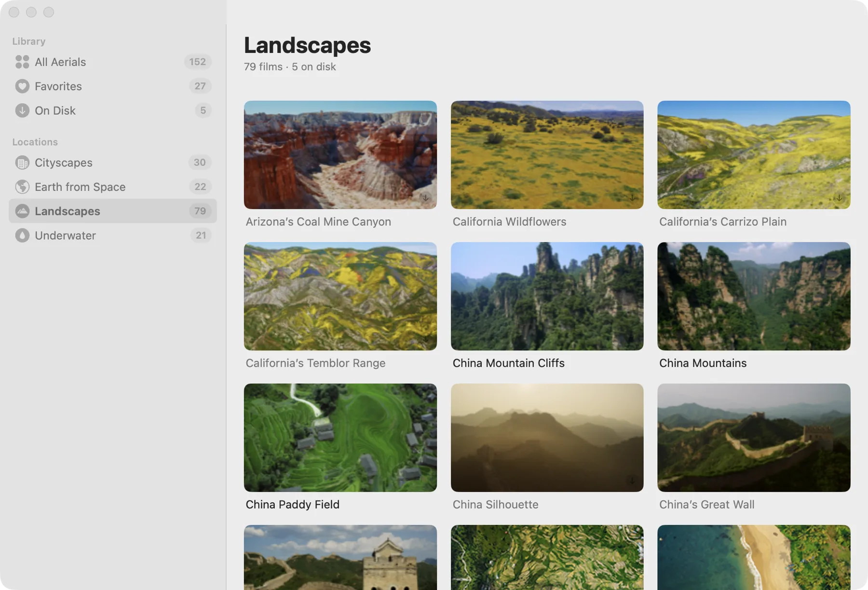Click the 79 count badge beside Landscapes
Screen dimensions: 868x590
tap(200, 211)
